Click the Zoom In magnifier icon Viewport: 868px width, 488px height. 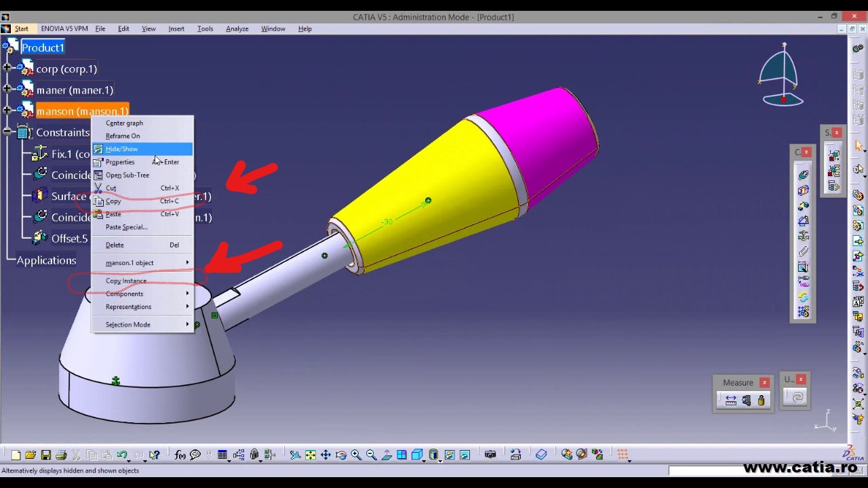coord(356,455)
